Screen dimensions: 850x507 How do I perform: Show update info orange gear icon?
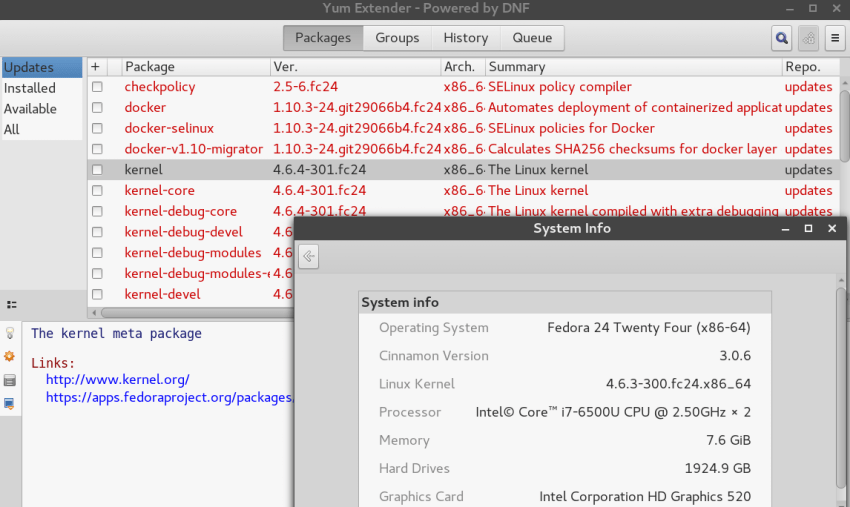point(10,356)
